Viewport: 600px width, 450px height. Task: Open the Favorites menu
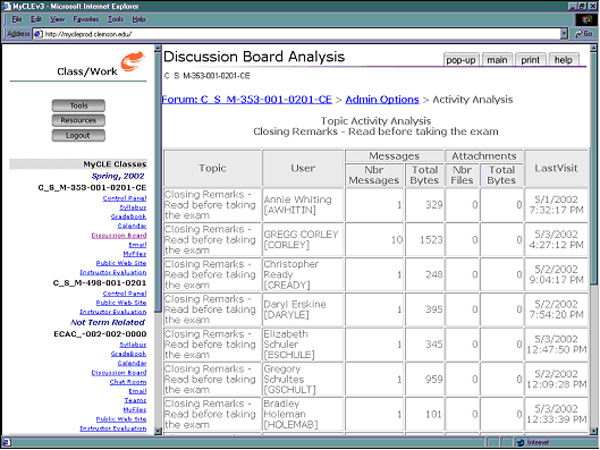coord(86,19)
